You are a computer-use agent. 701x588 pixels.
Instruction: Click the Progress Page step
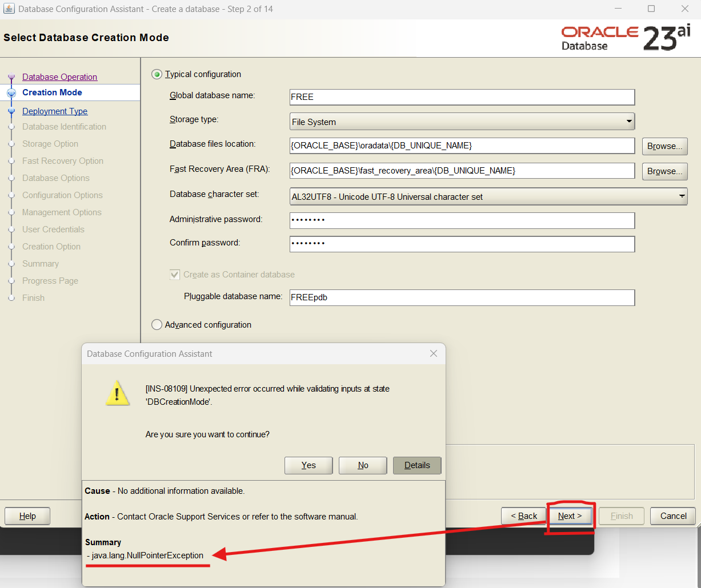50,281
